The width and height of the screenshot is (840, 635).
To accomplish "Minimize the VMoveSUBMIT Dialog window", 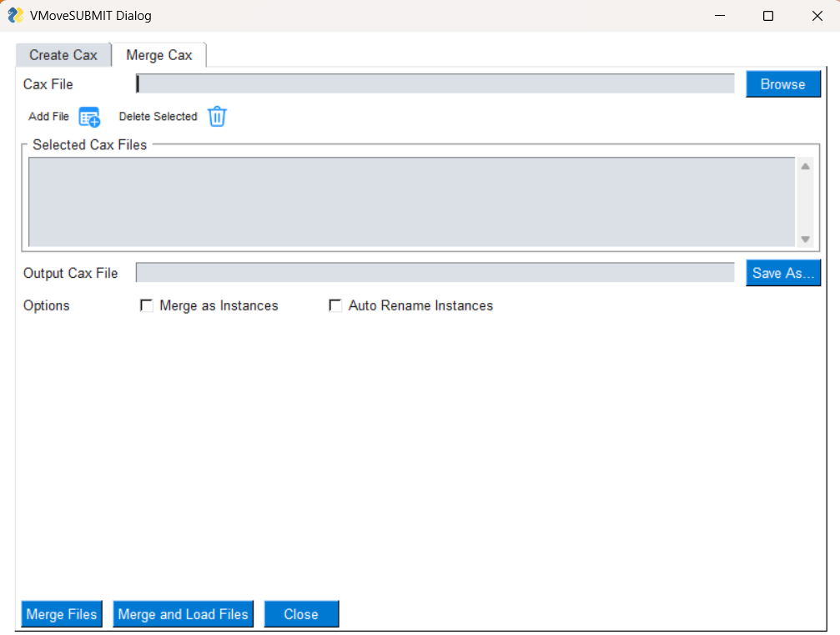I will point(720,16).
